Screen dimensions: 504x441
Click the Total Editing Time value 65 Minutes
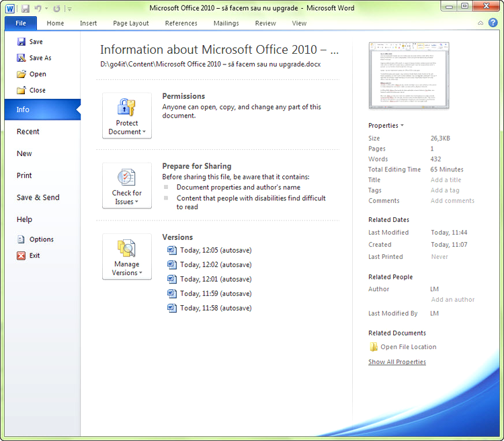coord(447,169)
